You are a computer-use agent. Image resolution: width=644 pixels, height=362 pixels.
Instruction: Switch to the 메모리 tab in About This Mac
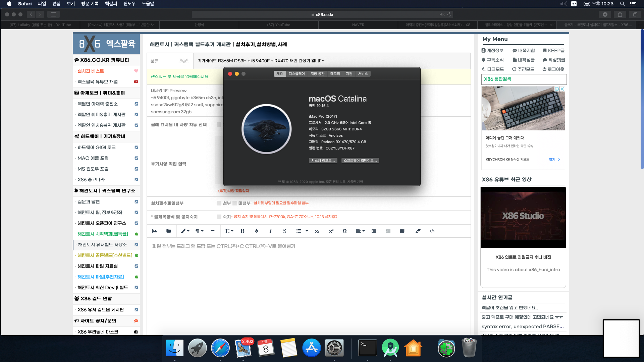(x=335, y=74)
